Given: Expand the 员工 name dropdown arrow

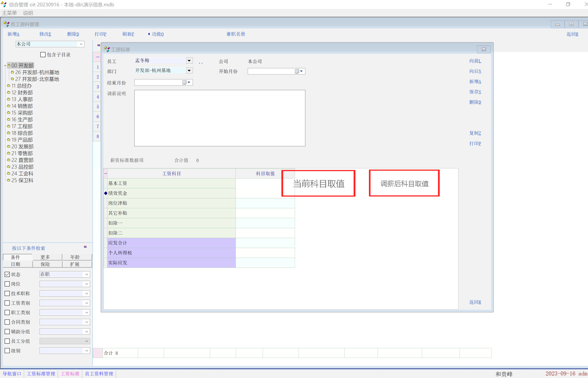Looking at the screenshot, I should (189, 61).
